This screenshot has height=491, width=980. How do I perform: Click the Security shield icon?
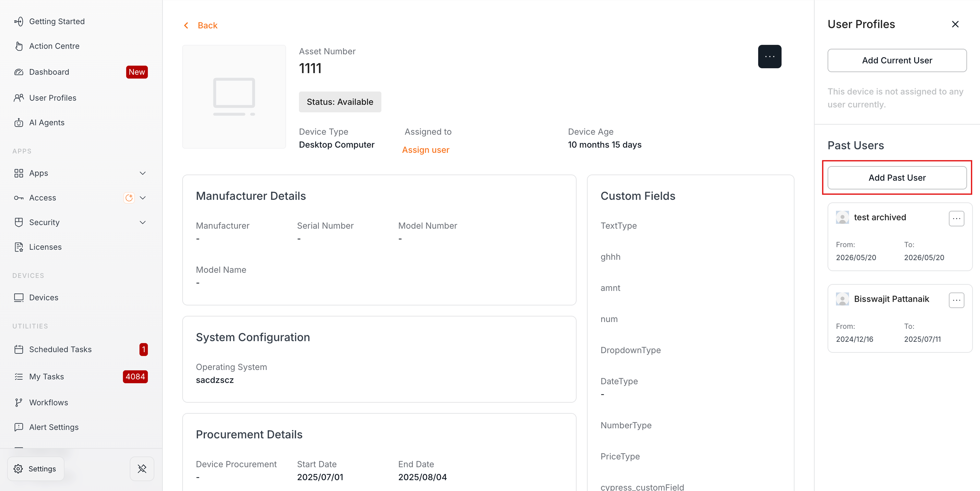click(19, 222)
